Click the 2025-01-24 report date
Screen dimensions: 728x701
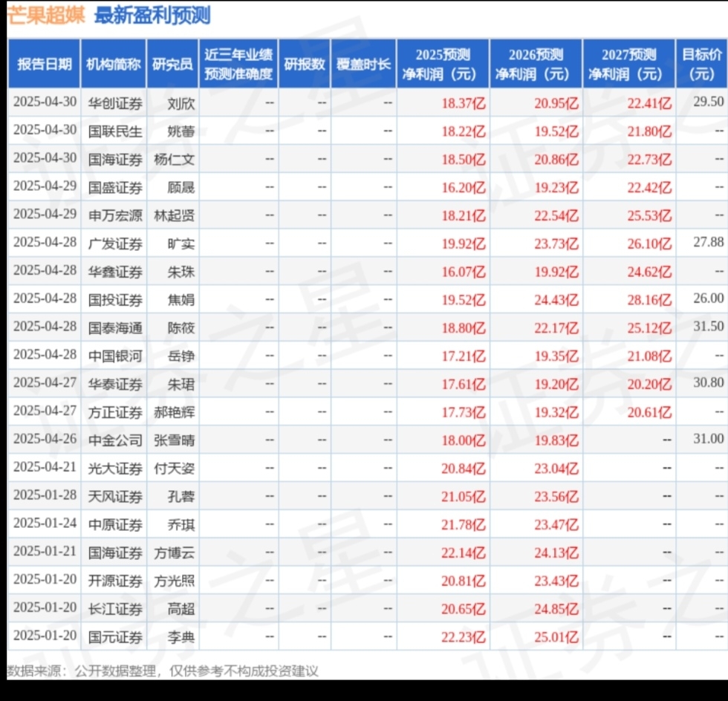[x=45, y=523]
